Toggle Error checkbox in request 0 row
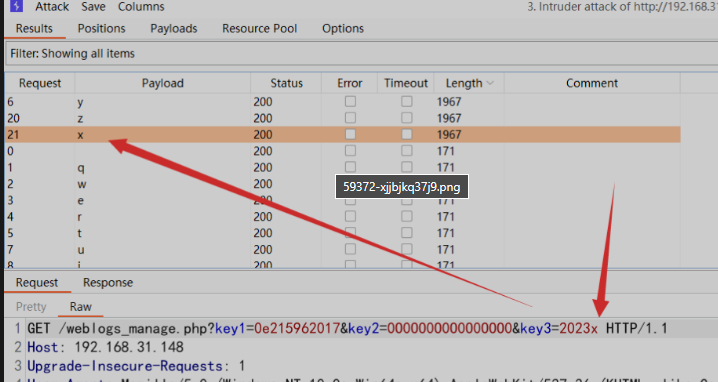Viewport: 718px width, 382px height. pyautogui.click(x=350, y=151)
